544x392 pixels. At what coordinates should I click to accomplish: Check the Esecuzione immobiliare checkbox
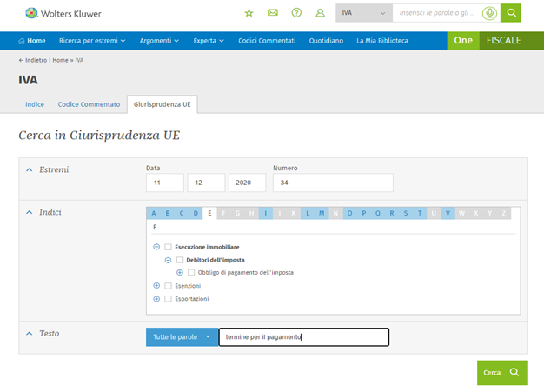[169, 247]
